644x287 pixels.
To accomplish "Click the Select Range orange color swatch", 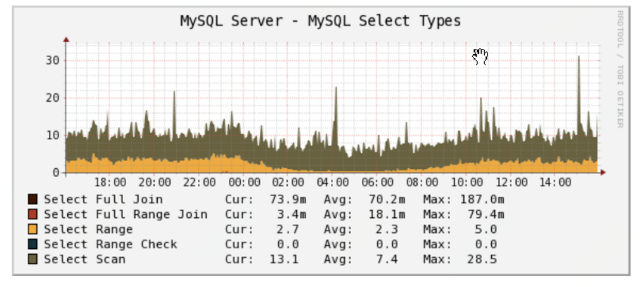I will [32, 229].
